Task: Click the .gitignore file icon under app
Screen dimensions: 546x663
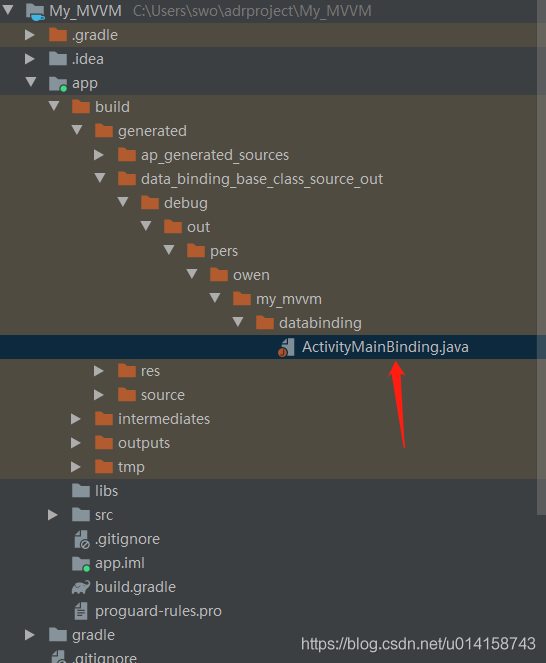Action: pyautogui.click(x=82, y=540)
